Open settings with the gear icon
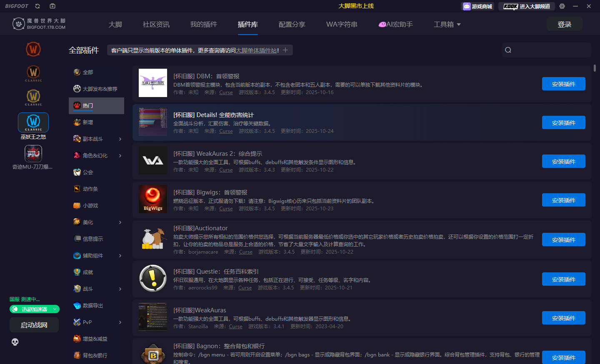This screenshot has height=364, width=600. tap(562, 6)
